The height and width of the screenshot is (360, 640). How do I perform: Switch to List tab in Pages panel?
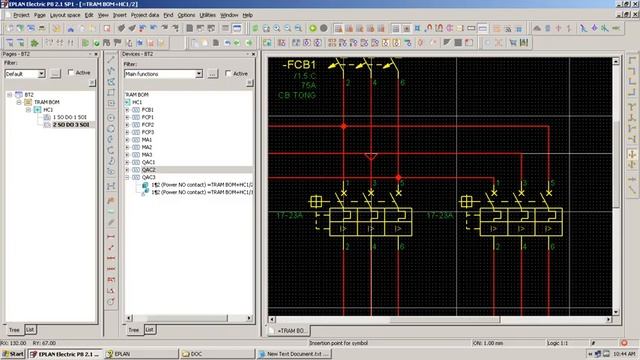30,329
